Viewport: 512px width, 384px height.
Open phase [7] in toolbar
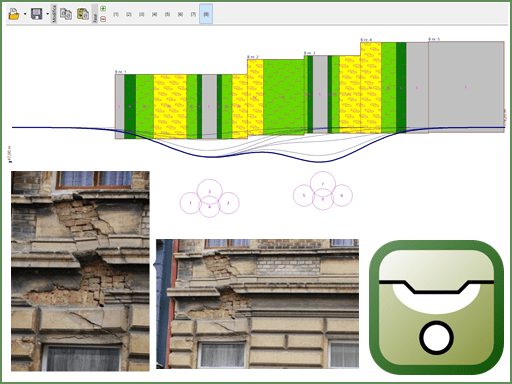[x=193, y=14]
